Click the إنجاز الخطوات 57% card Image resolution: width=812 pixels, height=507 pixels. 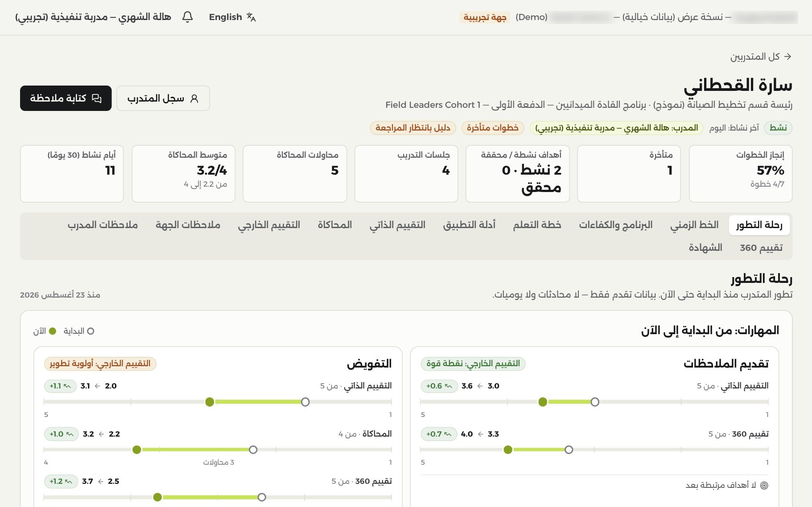[740, 174]
